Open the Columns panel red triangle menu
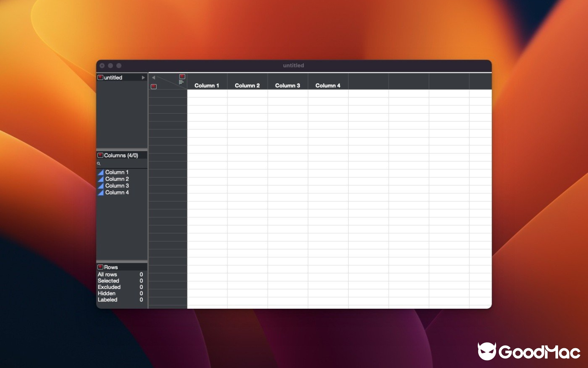The width and height of the screenshot is (588, 368). click(x=100, y=155)
